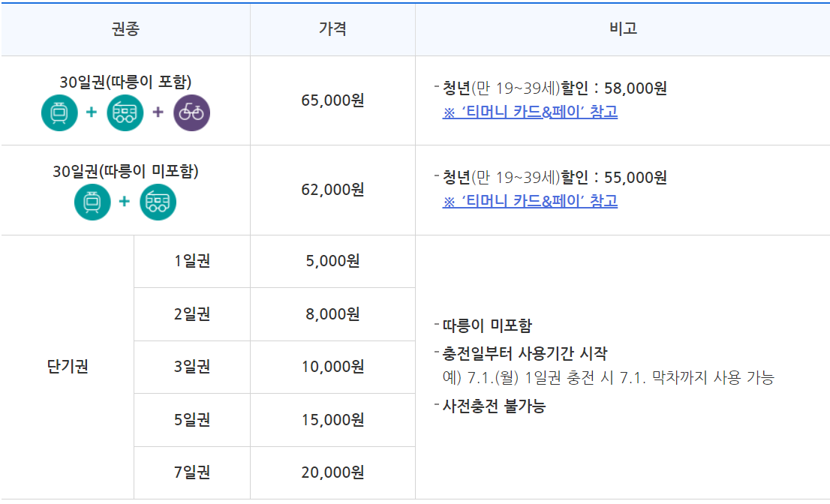Screen dimensions: 830x504
Task: Open the 티머니 카드&페이 참고 link under 58,000원
Action: (x=530, y=112)
